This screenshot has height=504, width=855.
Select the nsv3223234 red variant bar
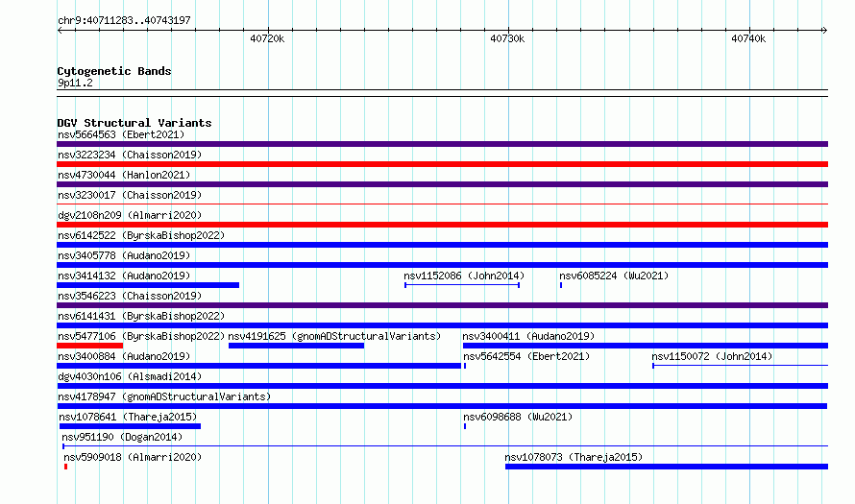click(442, 164)
